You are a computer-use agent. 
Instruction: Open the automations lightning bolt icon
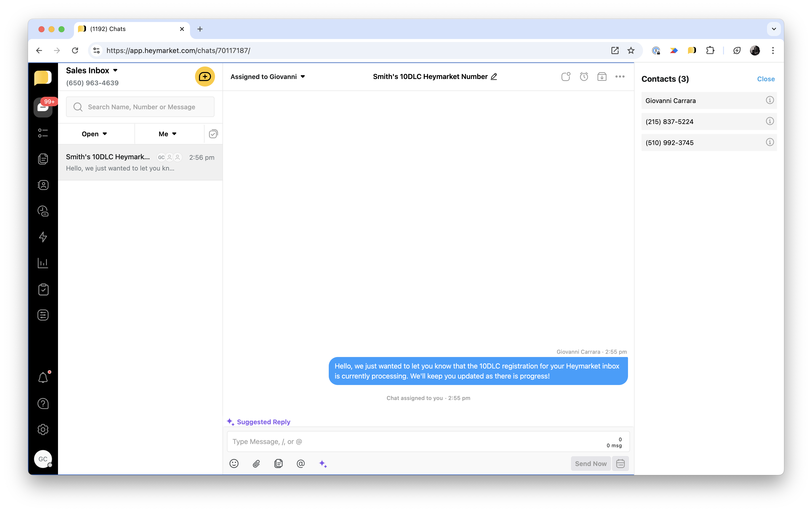coord(43,237)
